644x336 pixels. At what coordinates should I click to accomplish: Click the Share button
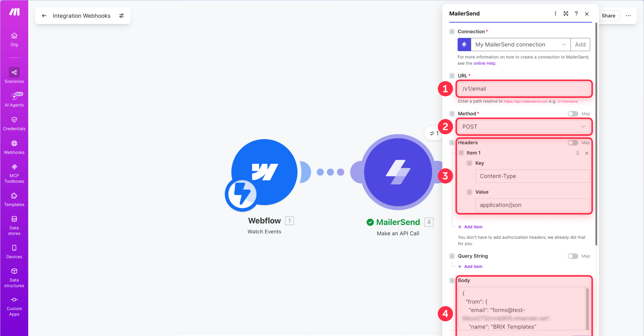[608, 16]
